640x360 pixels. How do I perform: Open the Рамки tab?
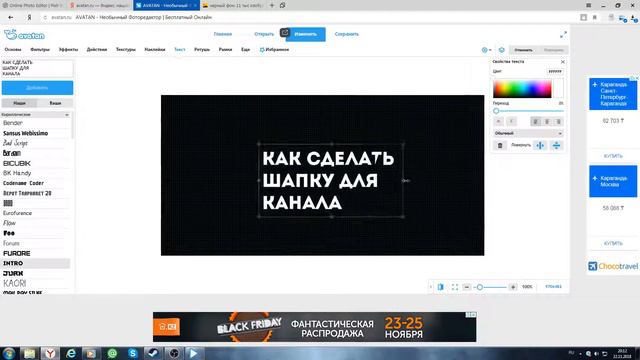[225, 49]
